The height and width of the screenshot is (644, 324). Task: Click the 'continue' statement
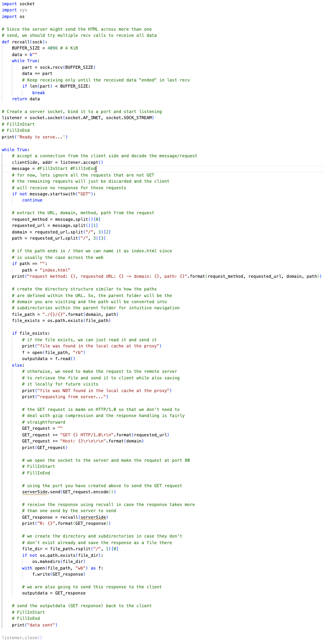tap(32, 200)
